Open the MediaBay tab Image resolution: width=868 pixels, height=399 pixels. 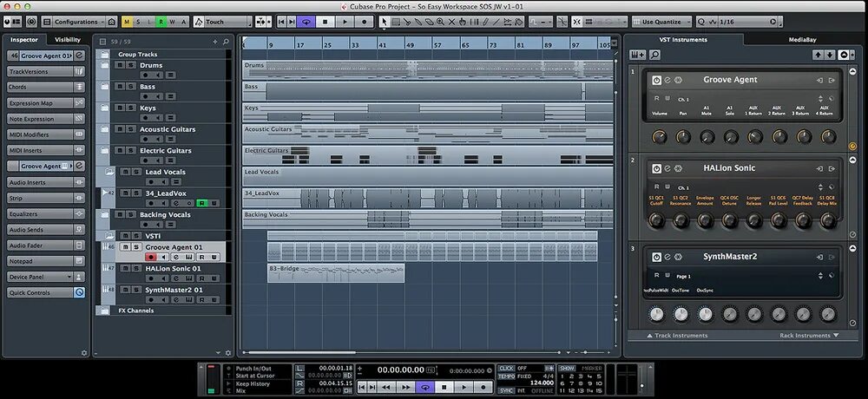(x=802, y=40)
